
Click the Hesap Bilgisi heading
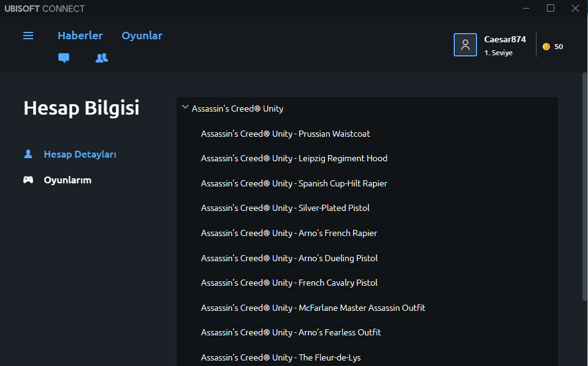click(82, 108)
